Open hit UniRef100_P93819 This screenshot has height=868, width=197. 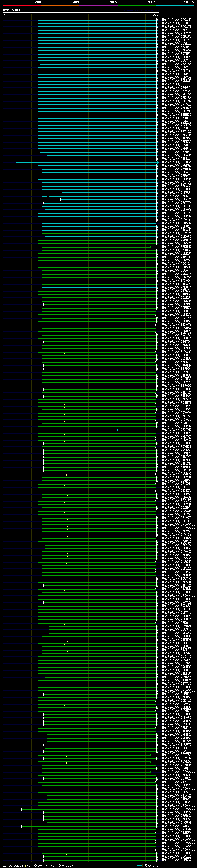[177, 23]
